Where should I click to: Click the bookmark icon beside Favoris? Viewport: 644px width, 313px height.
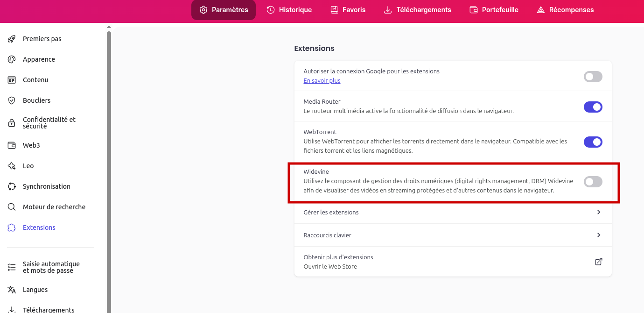[x=334, y=10]
